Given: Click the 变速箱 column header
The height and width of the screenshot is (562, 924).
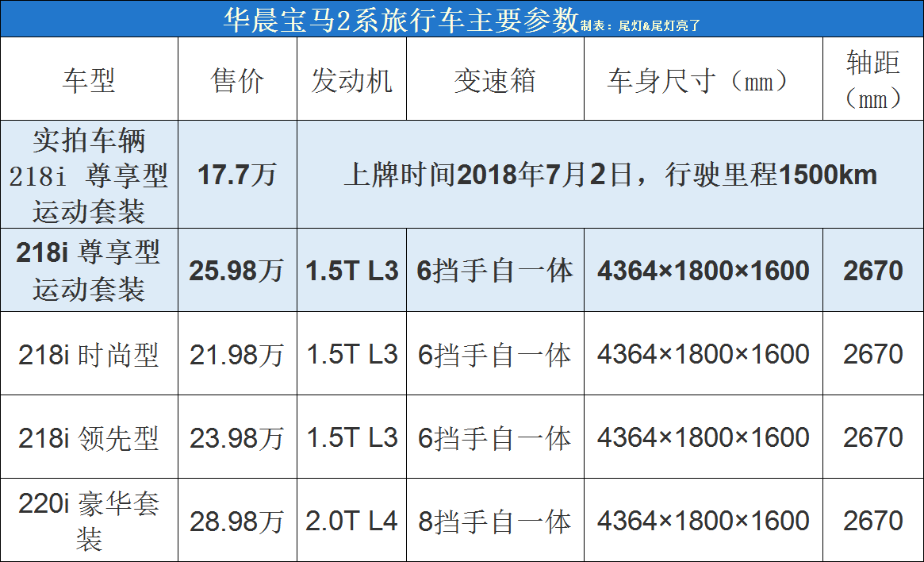Looking at the screenshot, I should pos(495,80).
